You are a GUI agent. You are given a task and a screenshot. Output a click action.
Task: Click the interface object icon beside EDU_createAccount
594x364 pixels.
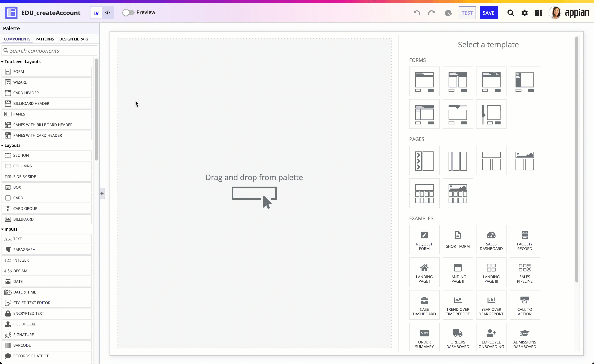point(11,13)
